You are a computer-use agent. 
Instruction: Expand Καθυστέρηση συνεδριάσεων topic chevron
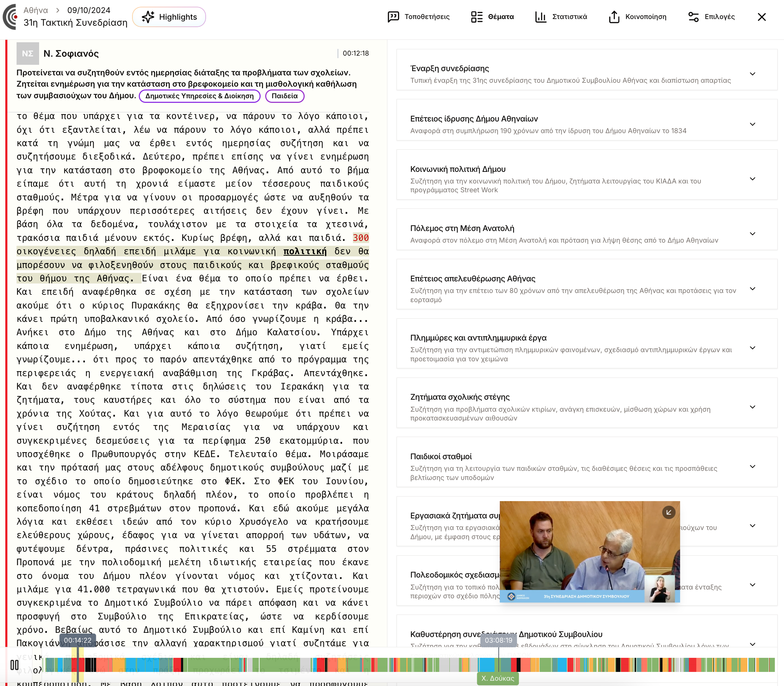point(752,644)
